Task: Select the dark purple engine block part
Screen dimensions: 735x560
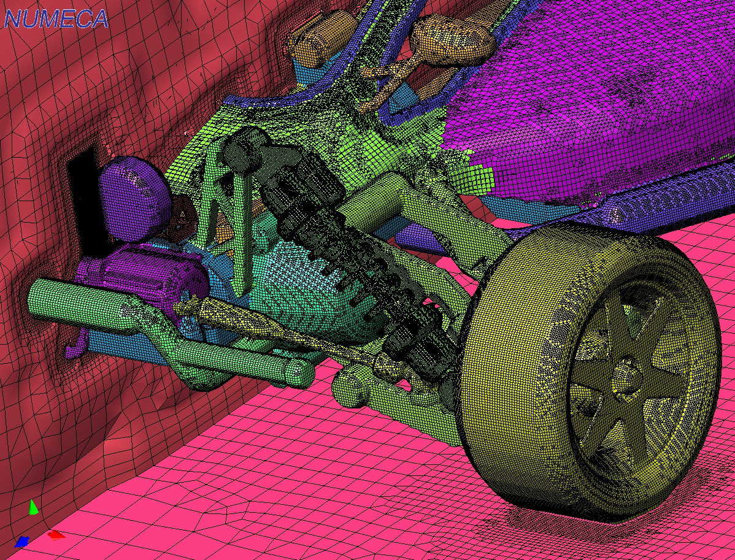Action: [147, 273]
